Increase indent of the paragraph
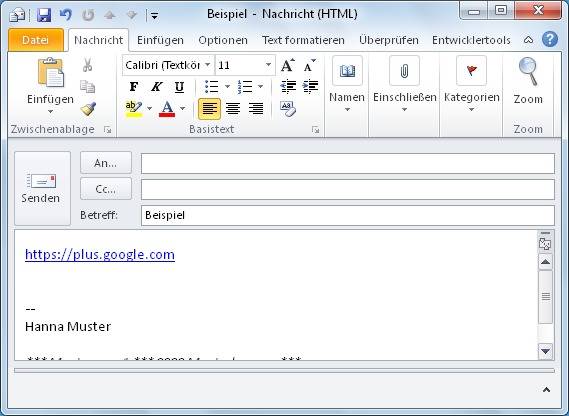 310,86
